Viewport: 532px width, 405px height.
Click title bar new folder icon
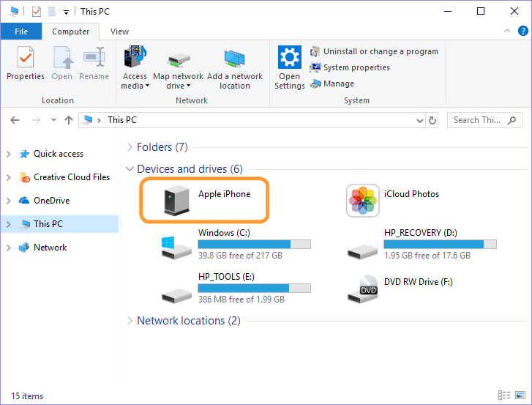click(x=52, y=12)
